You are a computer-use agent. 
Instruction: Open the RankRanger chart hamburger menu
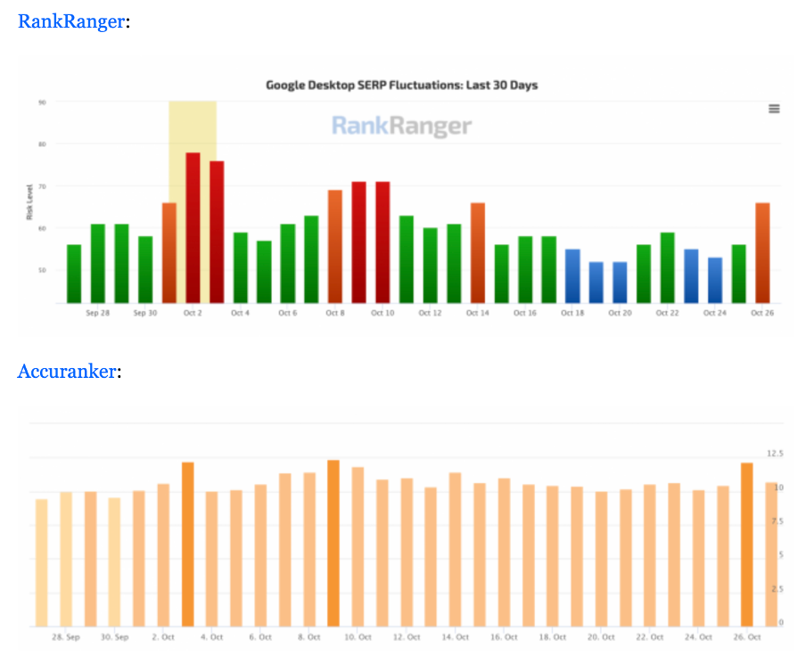click(774, 109)
